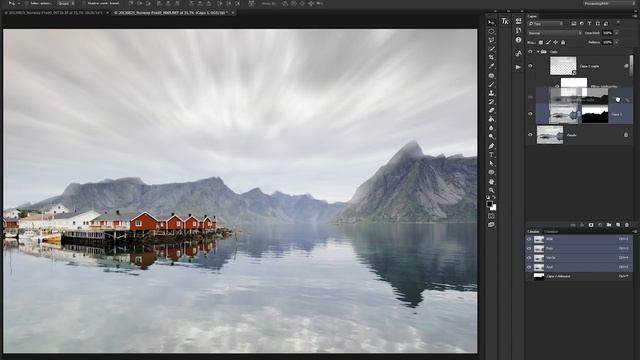Select the Crop tool

tap(491, 58)
